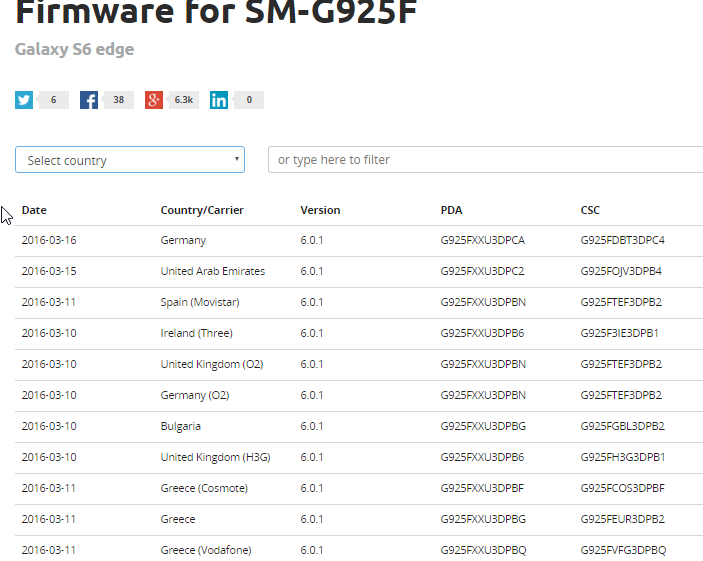Image resolution: width=703 pixels, height=561 pixels.
Task: Open the Germany firmware row dated 2016-03-16
Action: (x=359, y=241)
